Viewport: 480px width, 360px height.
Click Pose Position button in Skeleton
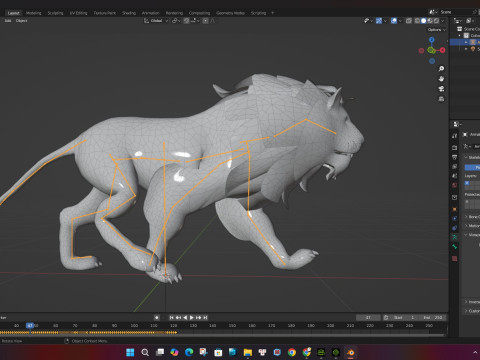click(472, 167)
